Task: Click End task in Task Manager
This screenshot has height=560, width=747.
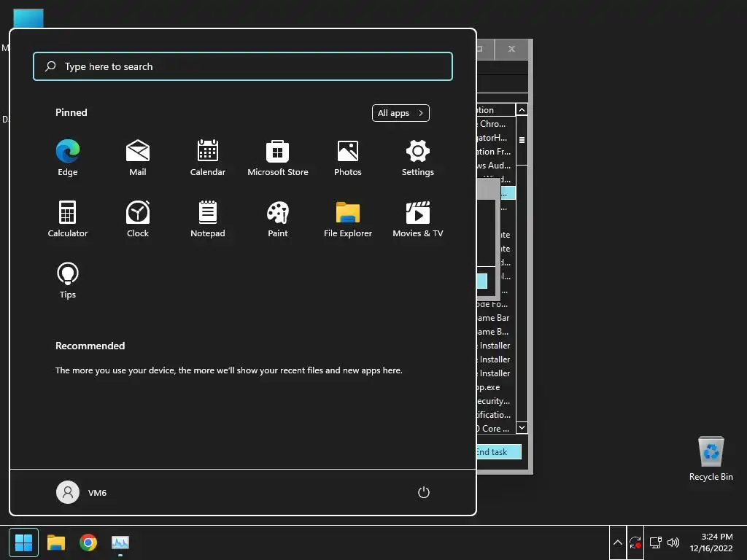Action: (498, 452)
